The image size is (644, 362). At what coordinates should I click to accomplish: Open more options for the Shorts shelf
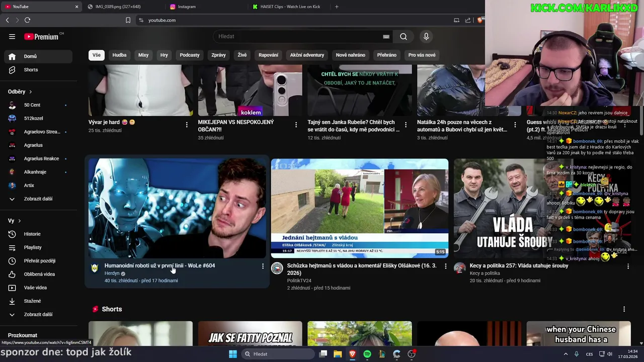click(624, 309)
